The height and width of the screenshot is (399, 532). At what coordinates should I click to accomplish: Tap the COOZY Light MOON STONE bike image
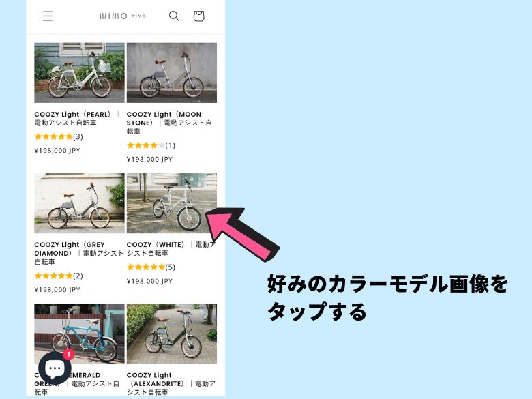172,72
